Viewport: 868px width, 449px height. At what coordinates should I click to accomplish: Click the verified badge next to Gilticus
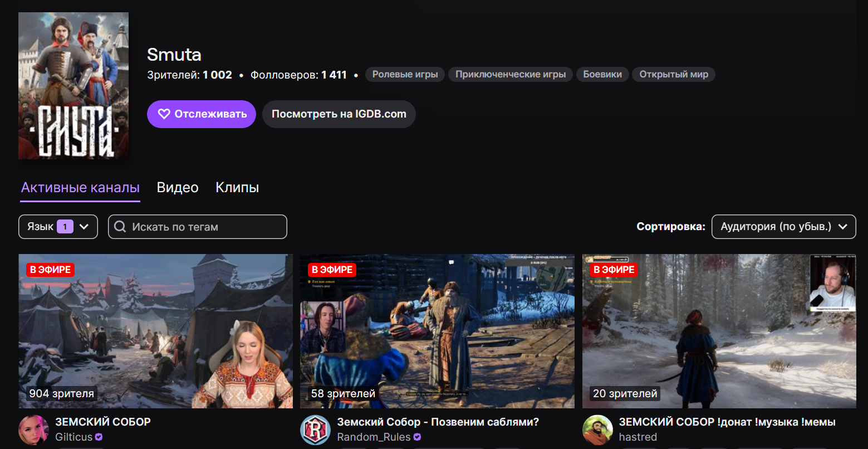99,437
